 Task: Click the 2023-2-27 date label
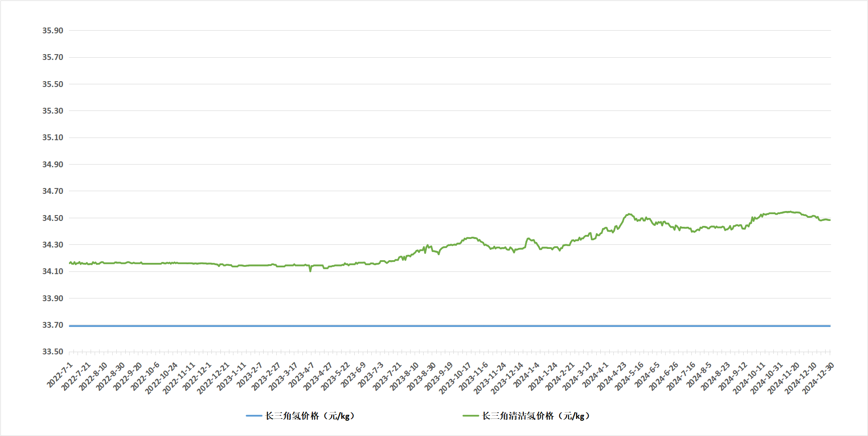(x=266, y=376)
